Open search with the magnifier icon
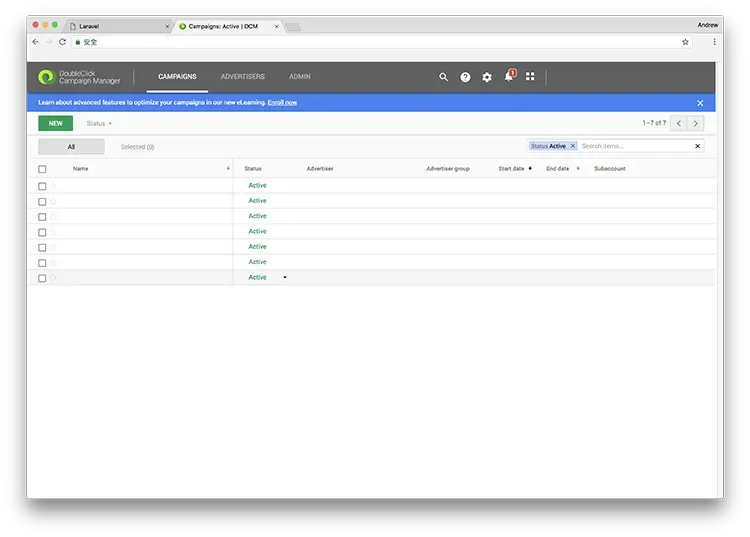This screenshot has width=750, height=537. pyautogui.click(x=444, y=77)
